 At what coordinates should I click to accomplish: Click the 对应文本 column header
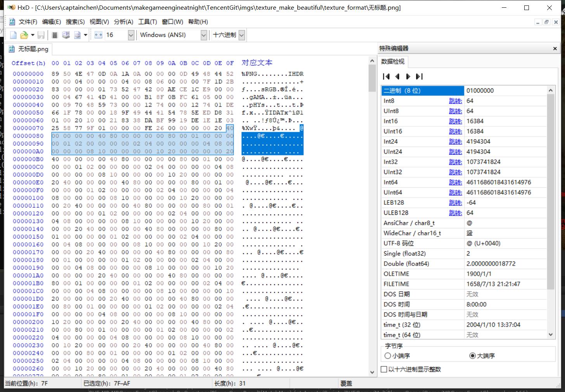[257, 62]
